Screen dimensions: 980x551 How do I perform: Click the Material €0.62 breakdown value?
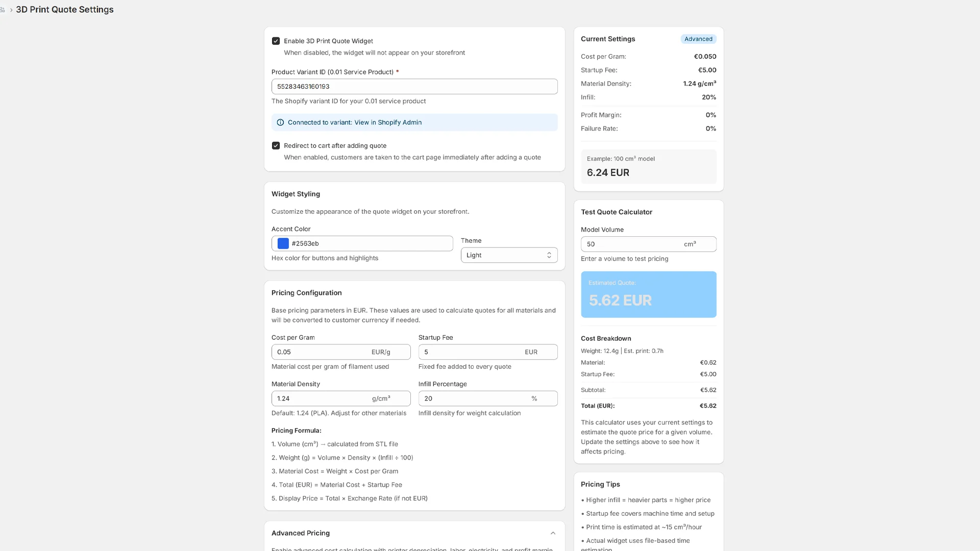708,363
